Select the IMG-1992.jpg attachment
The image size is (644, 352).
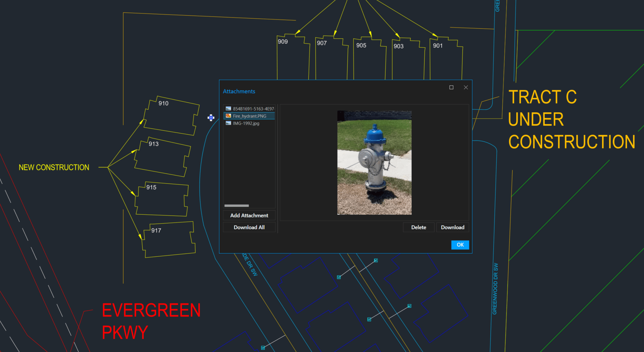click(x=246, y=123)
